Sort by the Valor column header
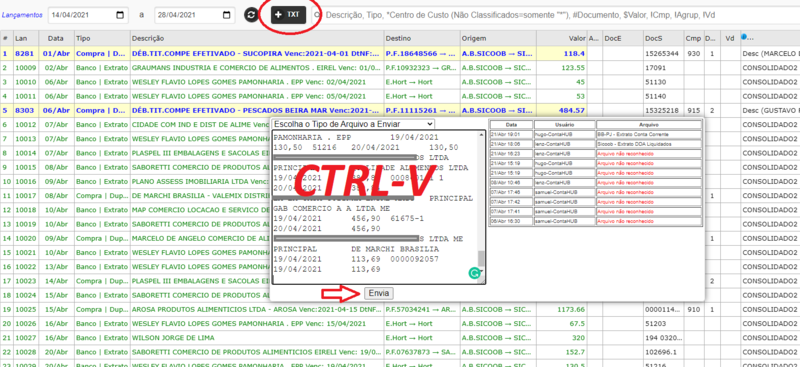 click(561, 38)
